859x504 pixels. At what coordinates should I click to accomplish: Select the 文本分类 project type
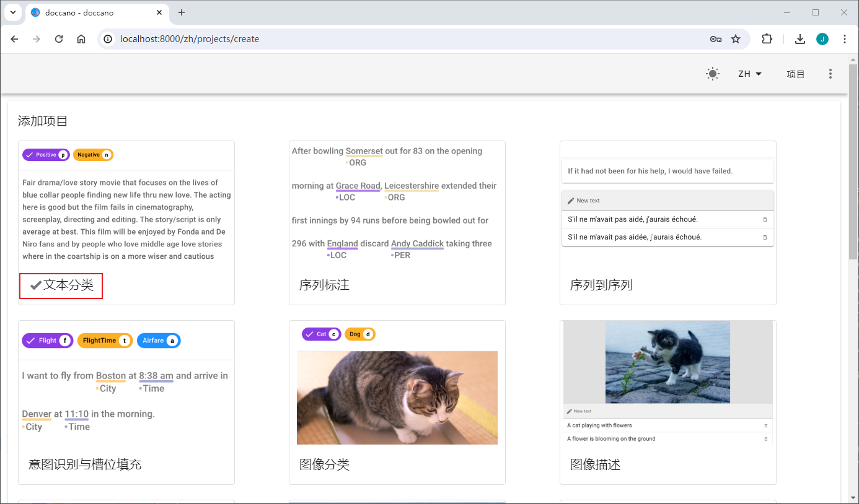coord(61,285)
